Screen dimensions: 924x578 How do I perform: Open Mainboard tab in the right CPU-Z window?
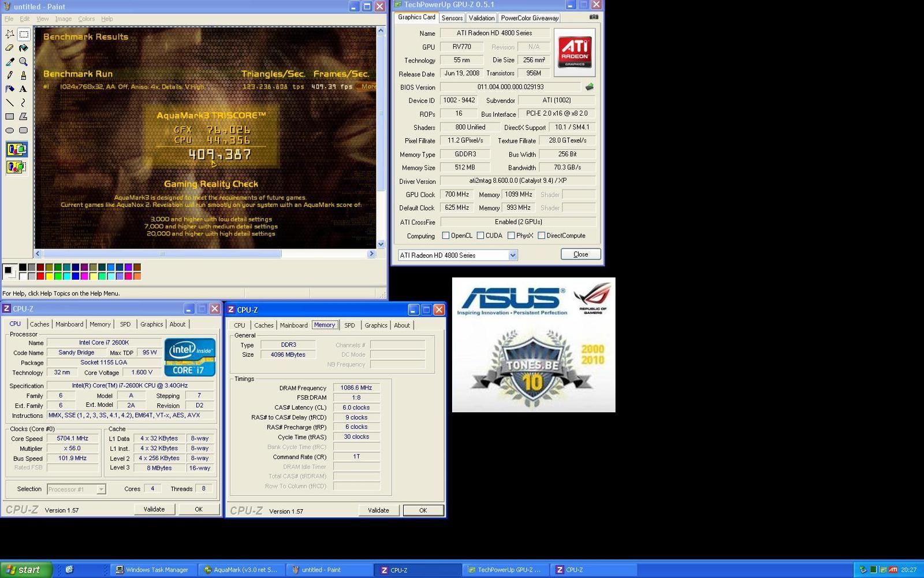tap(293, 325)
